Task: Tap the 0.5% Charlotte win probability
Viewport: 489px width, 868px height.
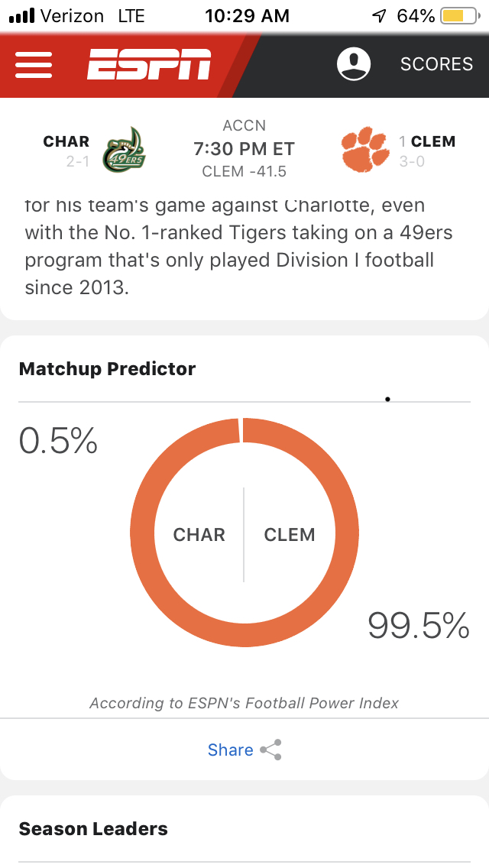Action: click(59, 441)
